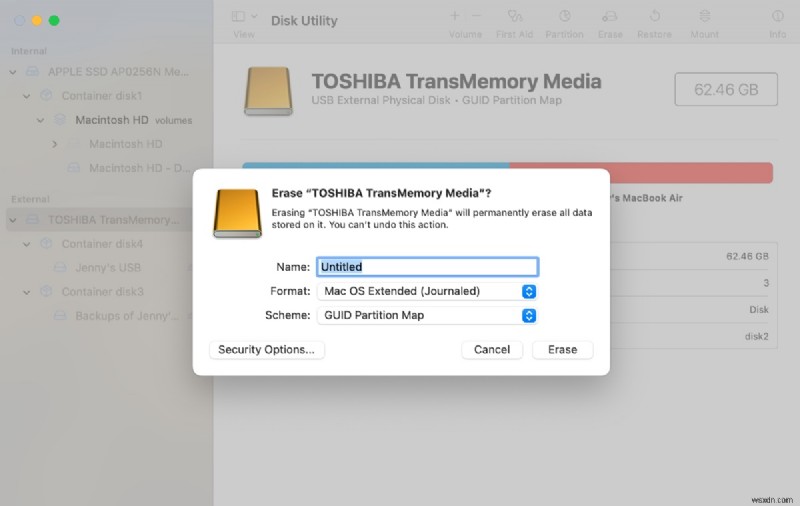Screen dimensions: 800x506
Task: Select Container disk4 in sidebar
Action: pos(102,244)
